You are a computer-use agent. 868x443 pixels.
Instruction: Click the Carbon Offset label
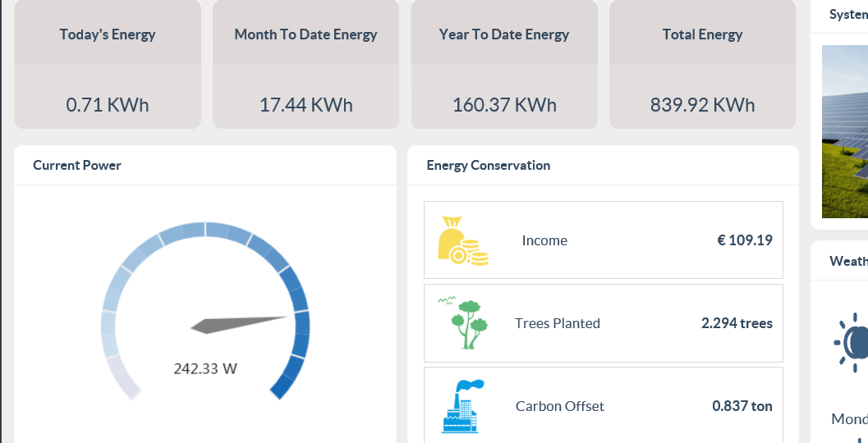click(560, 406)
